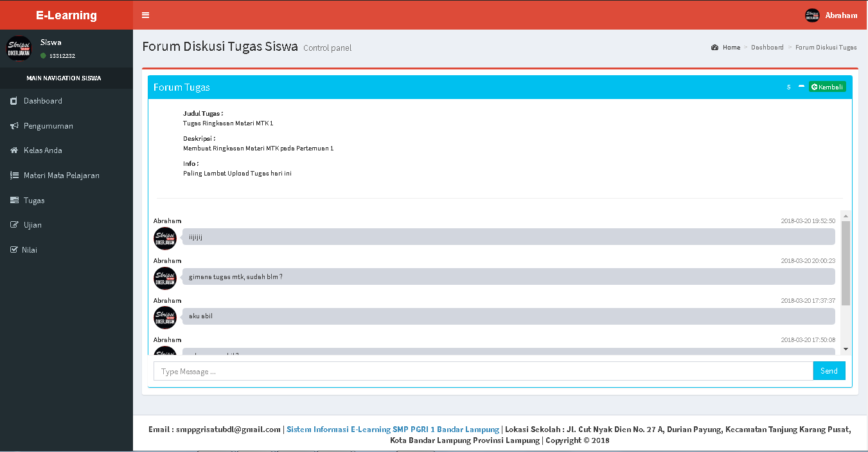Collapse the Forum Tugas panel with minus
The image size is (868, 452).
pyautogui.click(x=801, y=87)
